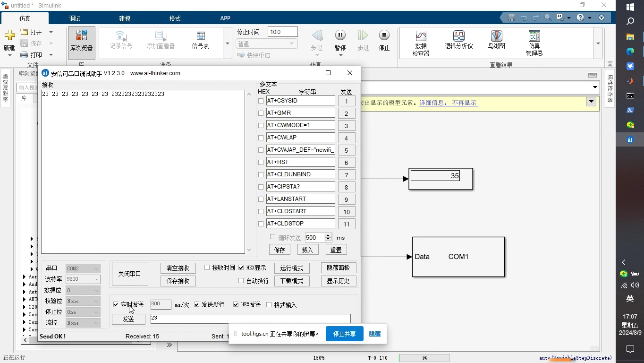Click the 发送 (Send) button
This screenshot has height=363, width=644.
tap(128, 319)
